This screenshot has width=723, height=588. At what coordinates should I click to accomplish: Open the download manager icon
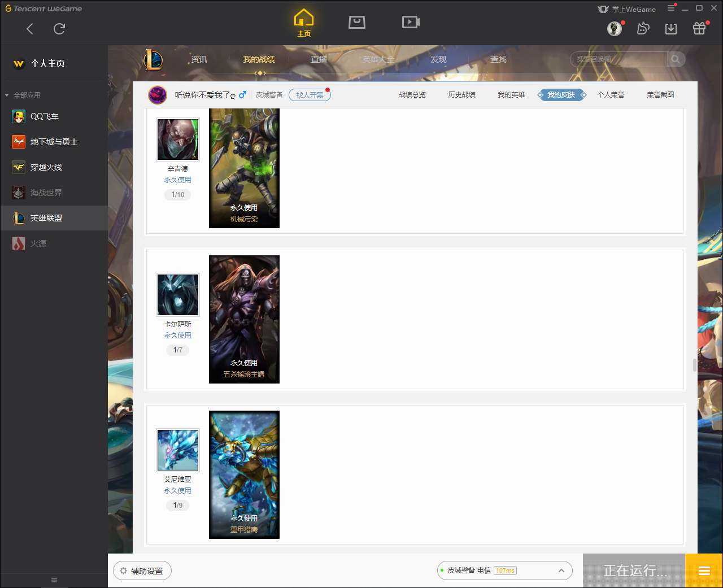[x=671, y=28]
